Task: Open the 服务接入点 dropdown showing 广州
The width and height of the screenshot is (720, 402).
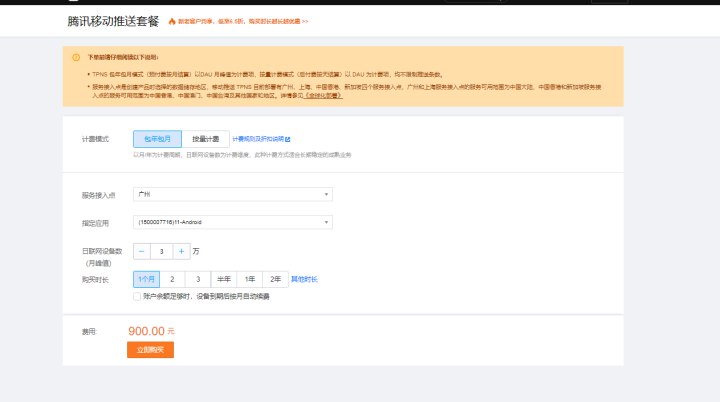Action: click(233, 194)
